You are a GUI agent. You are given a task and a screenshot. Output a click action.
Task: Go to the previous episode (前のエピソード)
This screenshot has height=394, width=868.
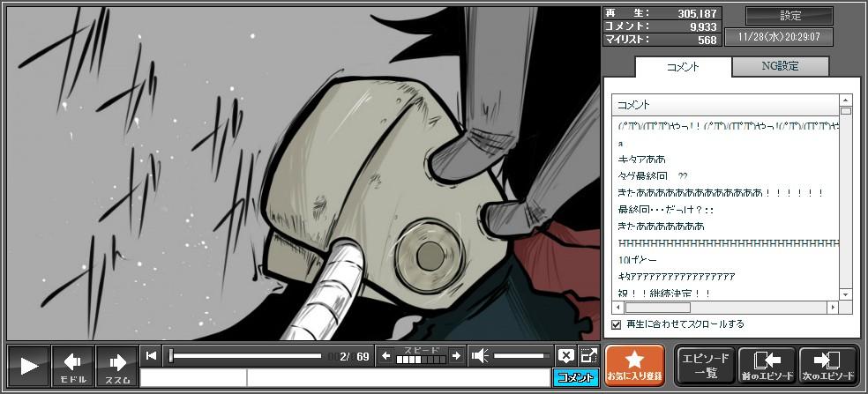coord(767,365)
